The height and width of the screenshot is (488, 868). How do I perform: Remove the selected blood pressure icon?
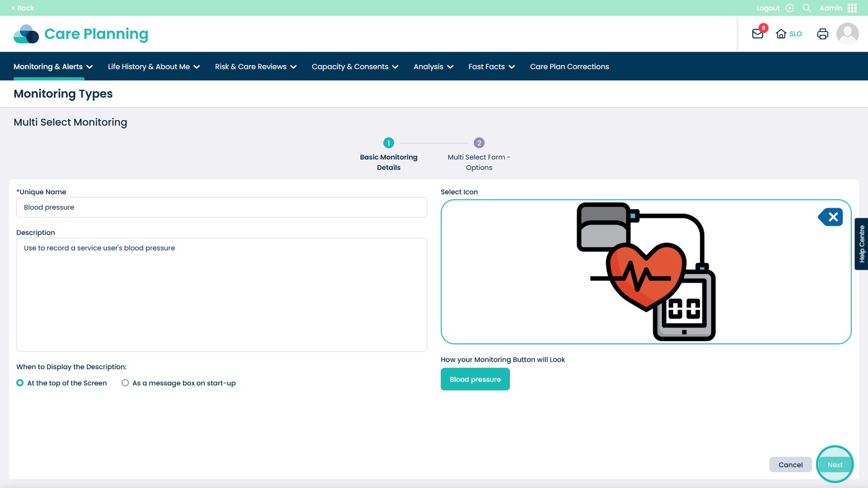click(x=831, y=217)
